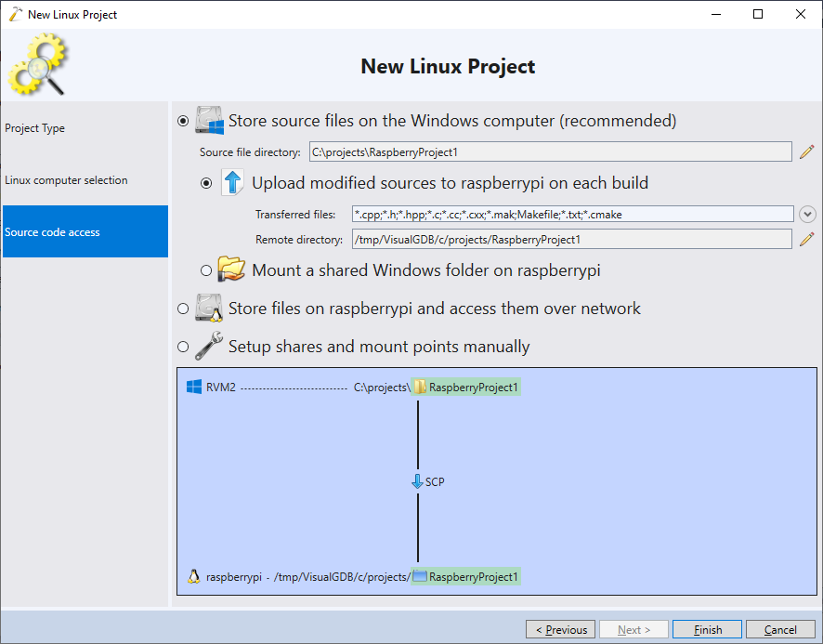Expand the Transferred files dropdown arrow

(x=807, y=214)
